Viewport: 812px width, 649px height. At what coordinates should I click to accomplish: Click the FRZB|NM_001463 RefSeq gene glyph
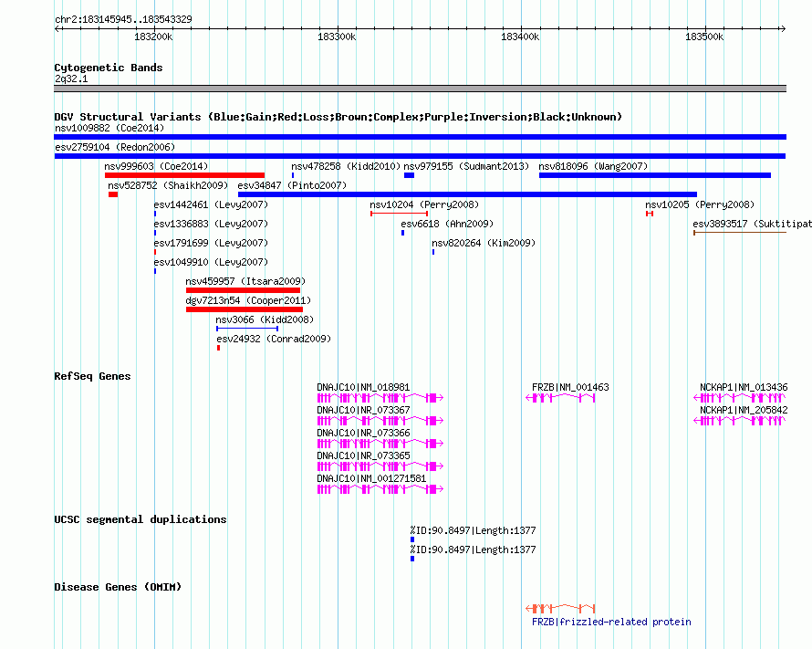pyautogui.click(x=560, y=398)
